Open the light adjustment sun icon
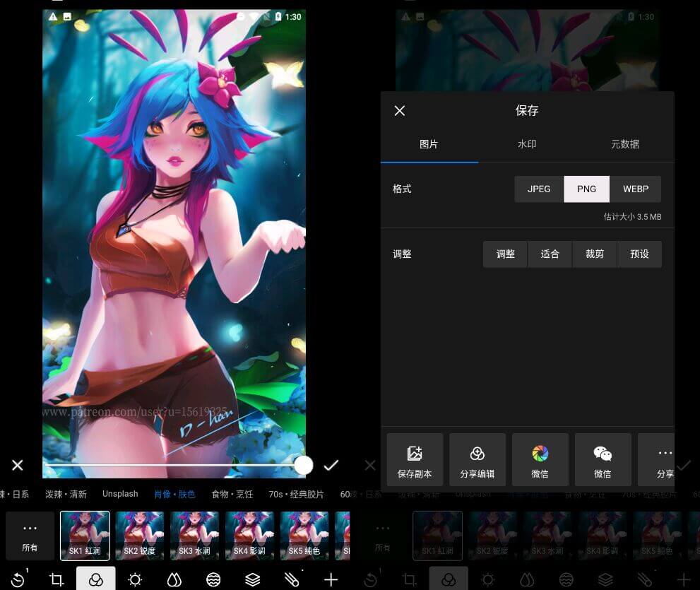 tap(134, 579)
